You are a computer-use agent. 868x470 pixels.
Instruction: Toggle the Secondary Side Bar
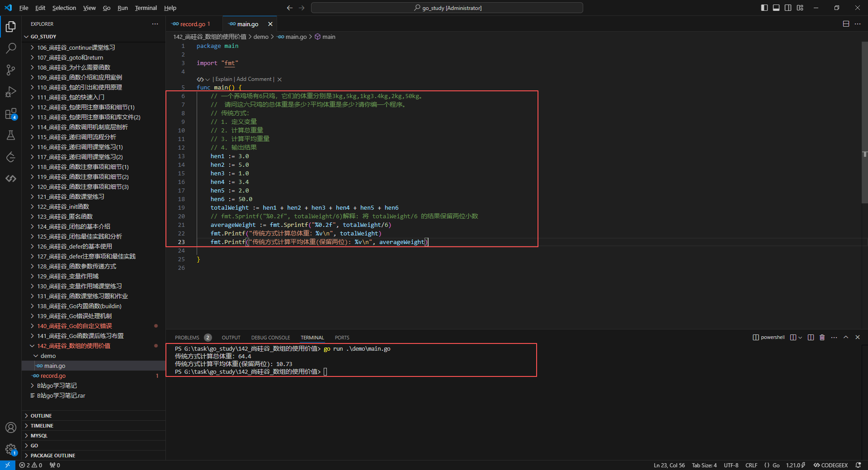788,8
